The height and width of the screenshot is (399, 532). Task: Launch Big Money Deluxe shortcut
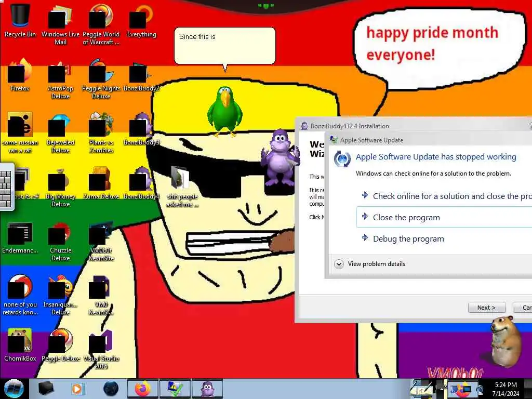pyautogui.click(x=60, y=187)
